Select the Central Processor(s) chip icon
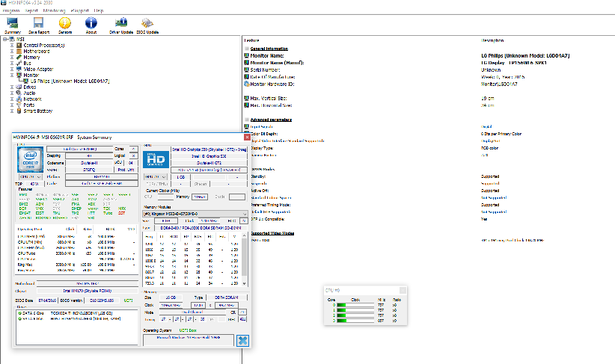The width and height of the screenshot is (615, 364). click(19, 45)
